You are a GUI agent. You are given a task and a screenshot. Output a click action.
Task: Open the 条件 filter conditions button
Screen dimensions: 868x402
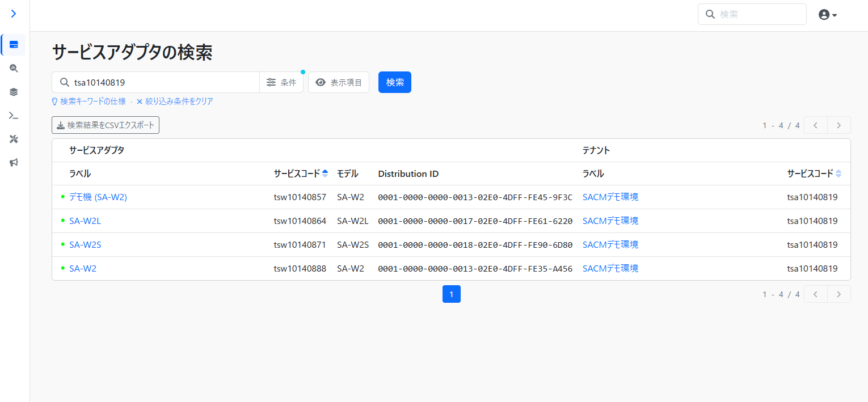281,82
